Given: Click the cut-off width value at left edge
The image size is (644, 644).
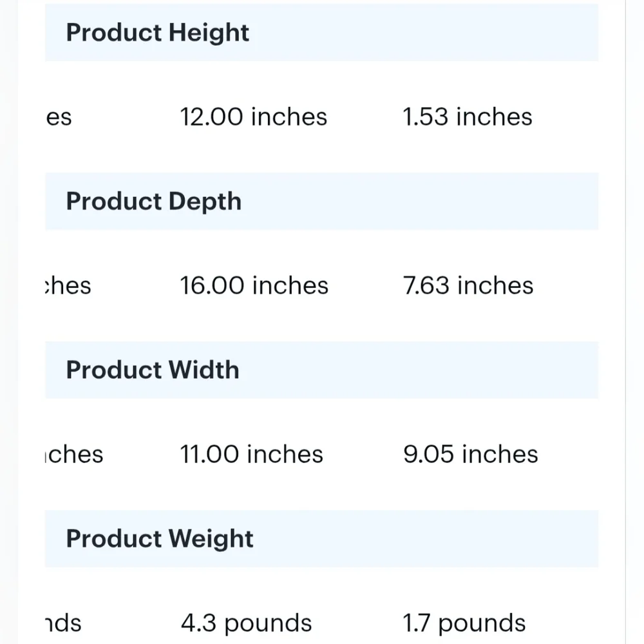Looking at the screenshot, I should (74, 454).
